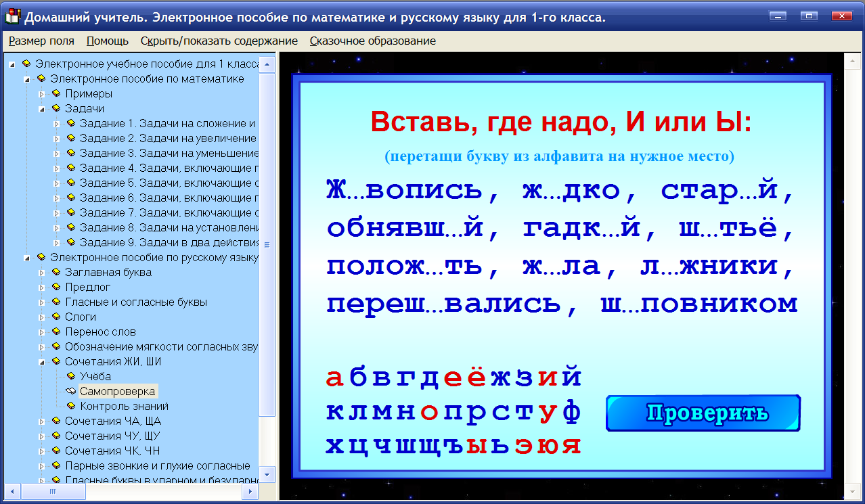Expand the Задание 1 tree node
865x504 pixels.
click(58, 124)
